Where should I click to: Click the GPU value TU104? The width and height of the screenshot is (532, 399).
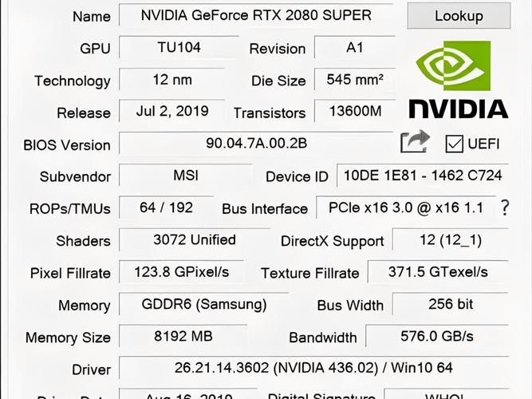179,47
